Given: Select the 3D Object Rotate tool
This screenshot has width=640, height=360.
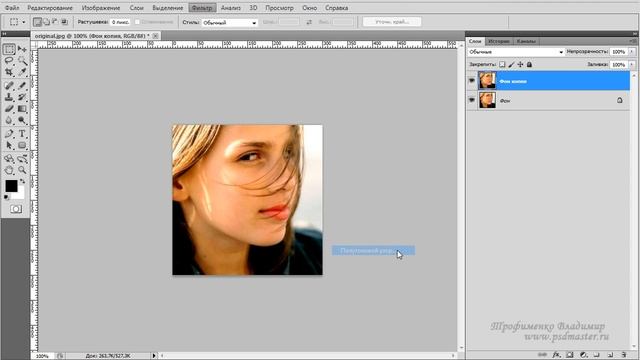Looking at the screenshot, I should click(x=9, y=159).
